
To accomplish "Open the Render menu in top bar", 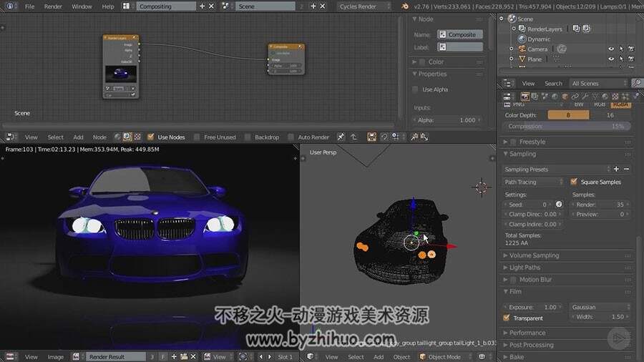I will (x=53, y=6).
